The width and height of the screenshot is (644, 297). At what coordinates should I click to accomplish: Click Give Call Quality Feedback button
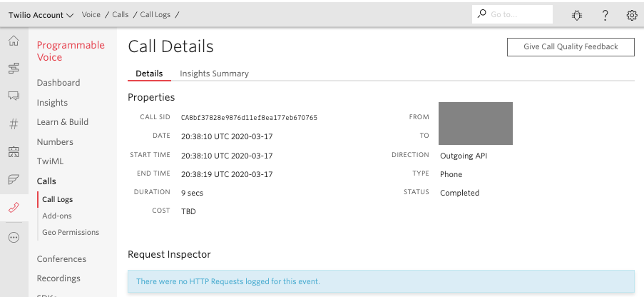point(571,47)
